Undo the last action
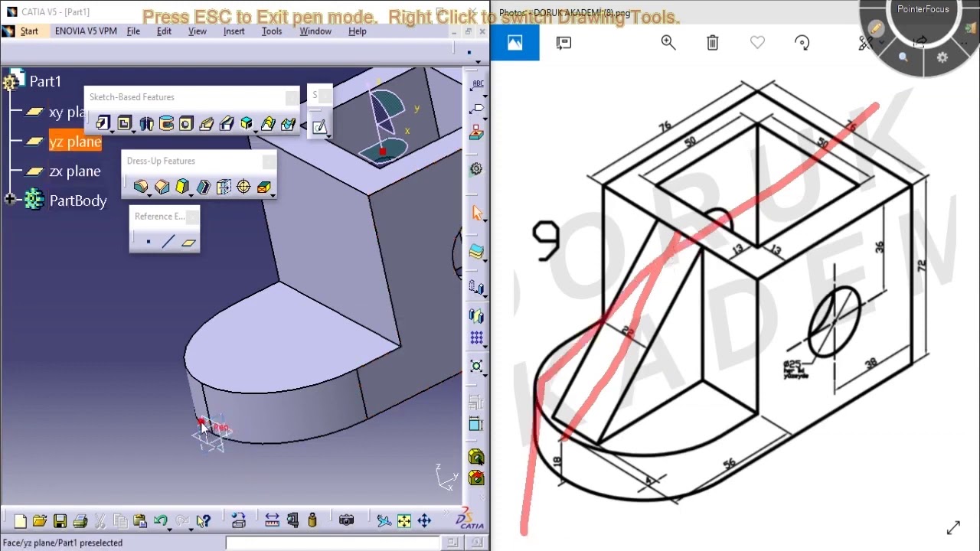 160,521
